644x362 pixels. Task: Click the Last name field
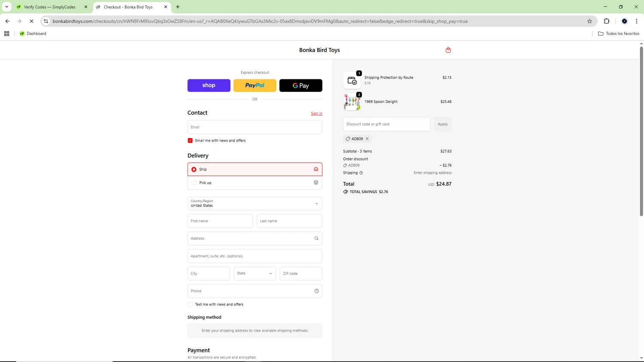(289, 221)
